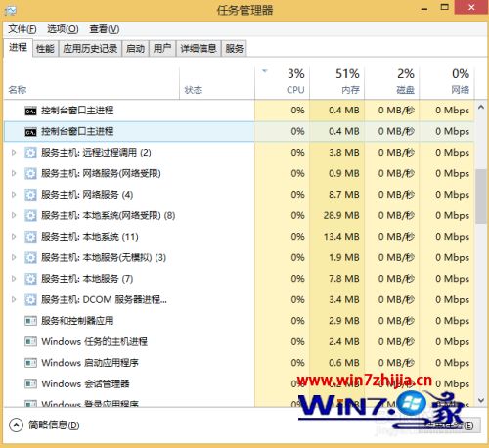Sort by the 内存 column header
489x448 pixels.
pyautogui.click(x=336, y=82)
